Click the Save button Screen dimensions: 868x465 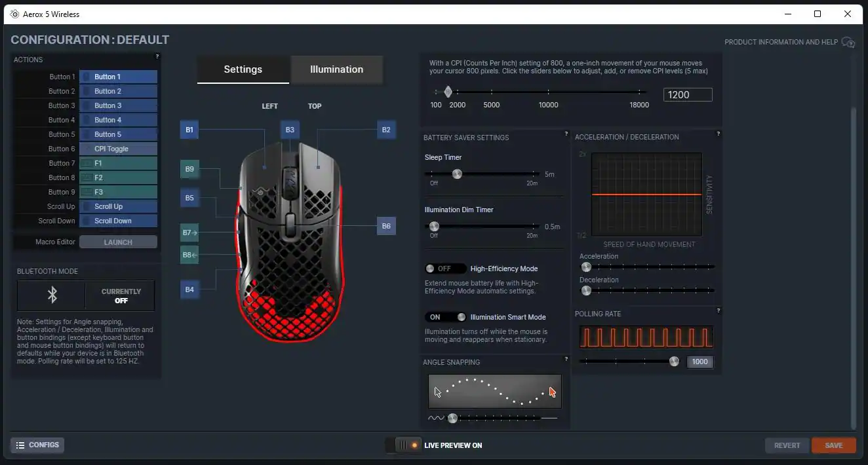pyautogui.click(x=833, y=445)
